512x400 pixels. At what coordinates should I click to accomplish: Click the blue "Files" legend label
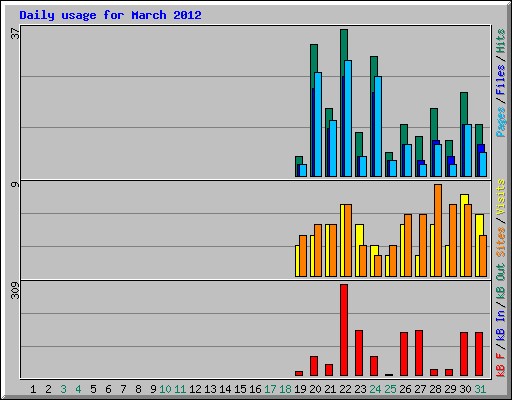(500, 80)
